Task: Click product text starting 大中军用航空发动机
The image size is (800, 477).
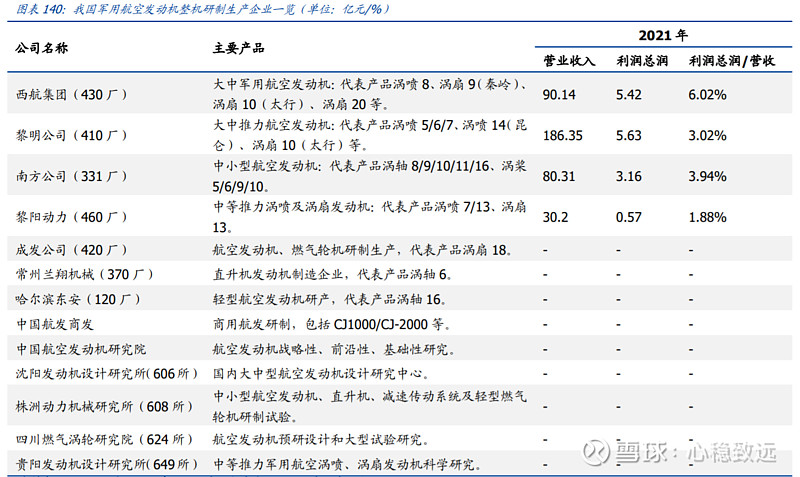Action: (371, 94)
